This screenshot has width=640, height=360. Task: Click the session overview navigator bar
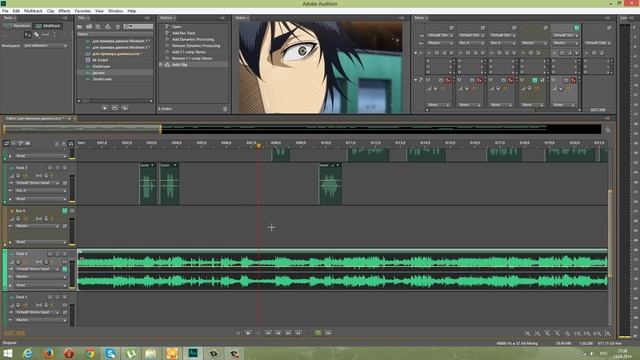(302, 129)
